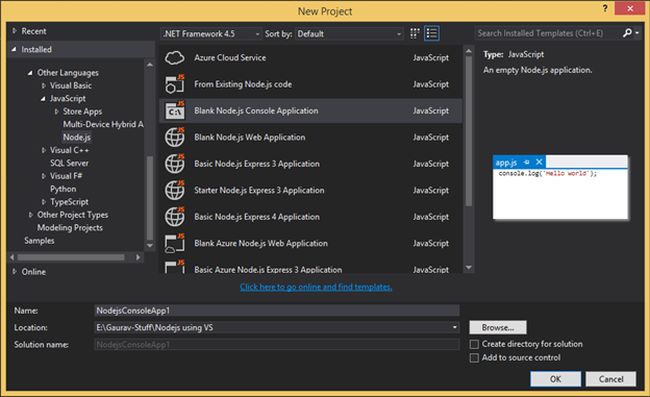Select the Azure Cloud Service template icon
Viewport: 650px width, 397px height.
click(175, 58)
